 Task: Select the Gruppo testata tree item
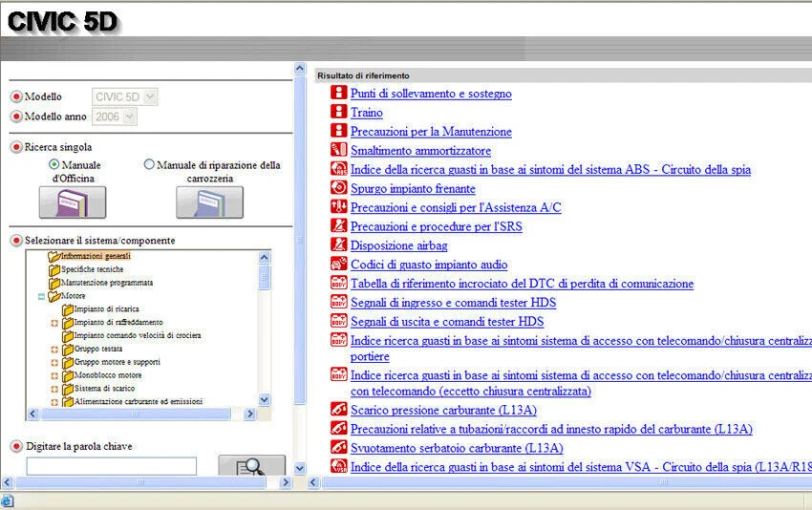(x=98, y=349)
